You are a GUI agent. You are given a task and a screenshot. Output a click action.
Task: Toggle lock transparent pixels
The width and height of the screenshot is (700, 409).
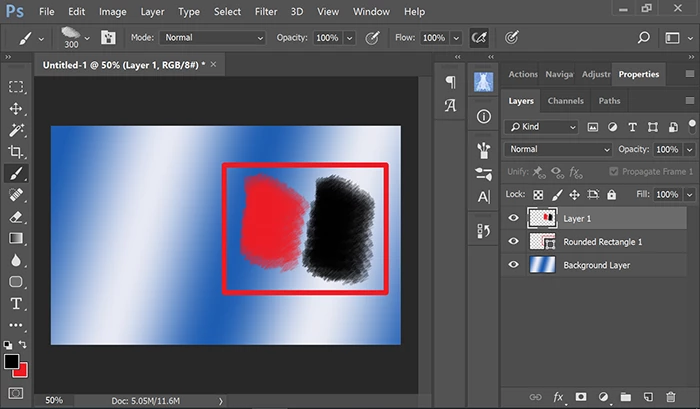click(538, 195)
